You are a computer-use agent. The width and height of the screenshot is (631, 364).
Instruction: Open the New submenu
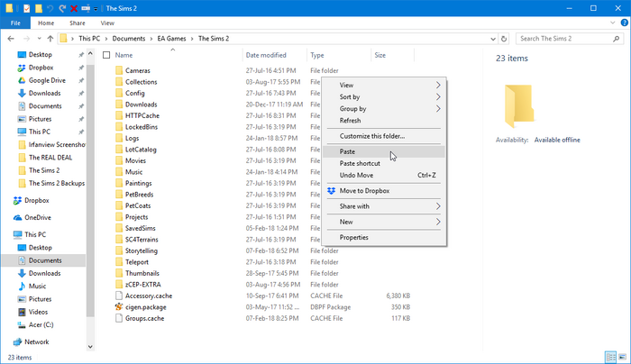click(x=384, y=222)
